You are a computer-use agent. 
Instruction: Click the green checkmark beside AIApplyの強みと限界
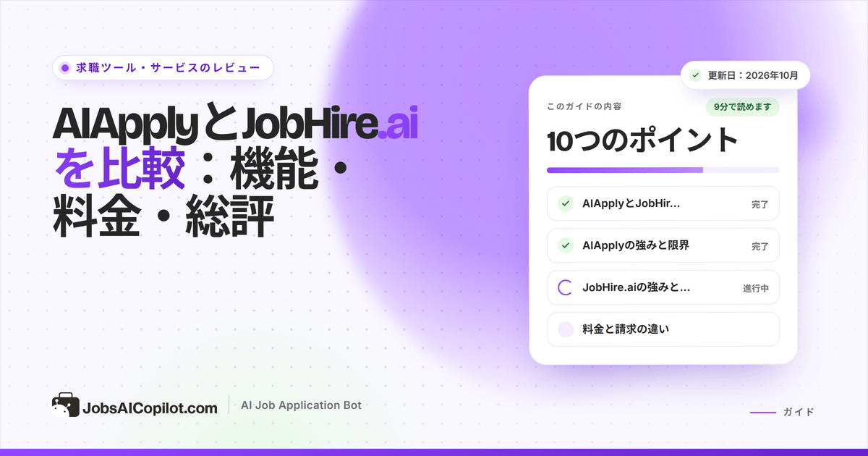point(566,245)
